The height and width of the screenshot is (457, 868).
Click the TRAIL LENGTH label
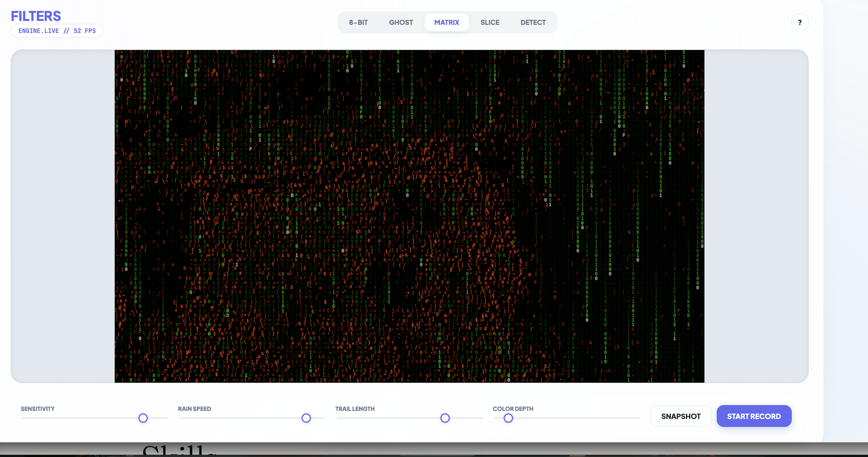(355, 409)
